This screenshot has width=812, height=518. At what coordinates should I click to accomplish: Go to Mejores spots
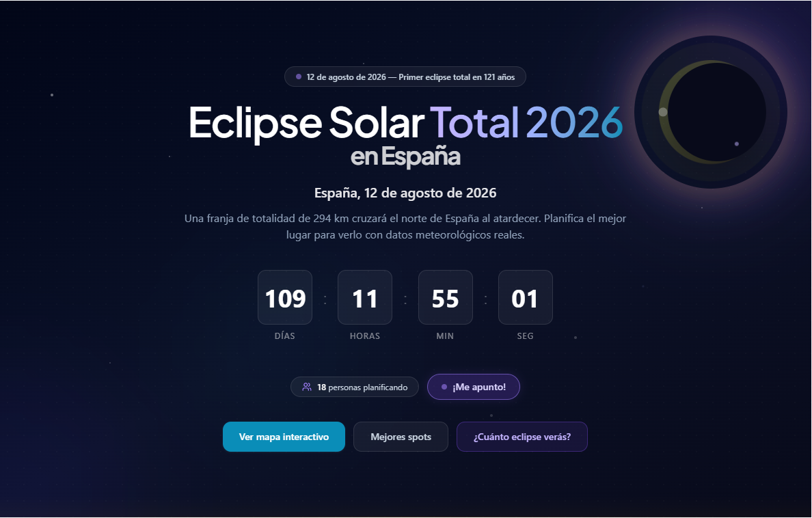(401, 437)
